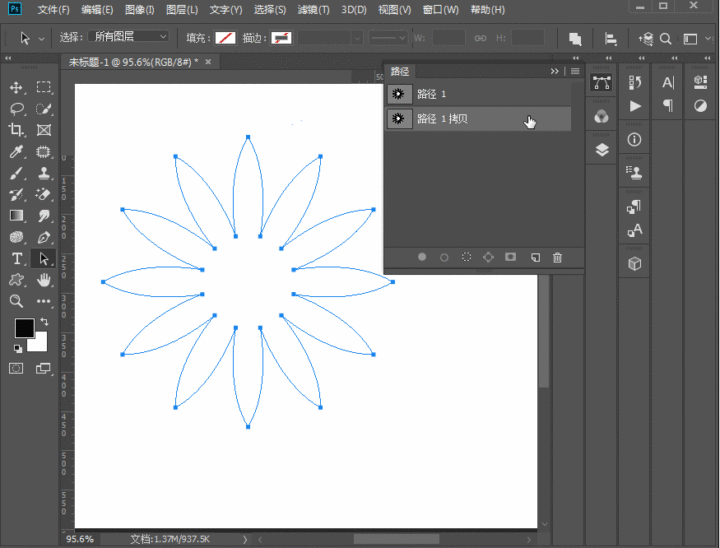Screen dimensions: 720x548
Task: Select the Frame tool
Action: [44, 130]
